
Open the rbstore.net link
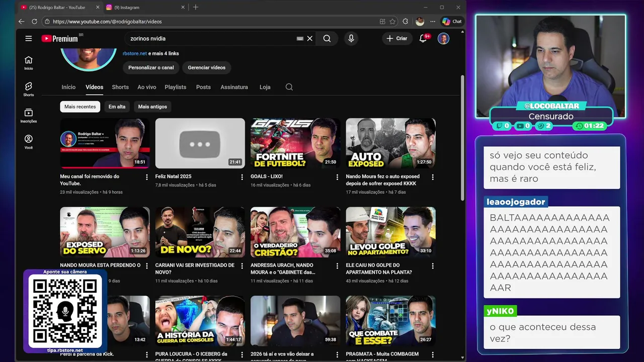[x=135, y=53]
